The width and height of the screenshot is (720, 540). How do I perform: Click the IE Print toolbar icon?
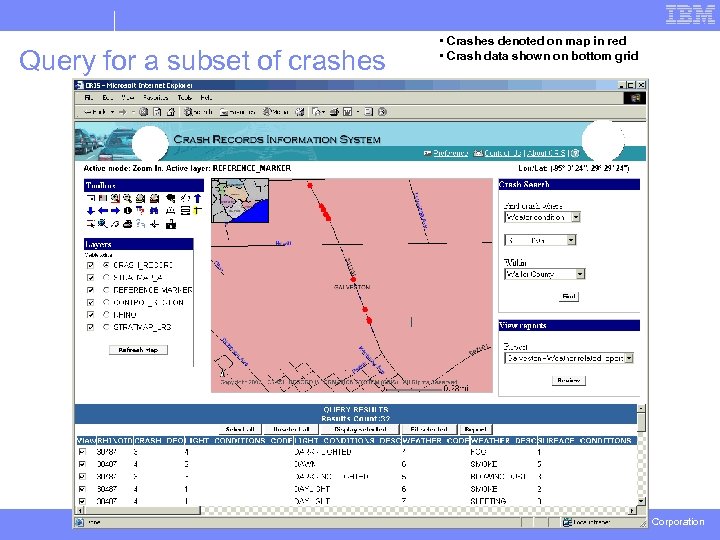[335, 112]
